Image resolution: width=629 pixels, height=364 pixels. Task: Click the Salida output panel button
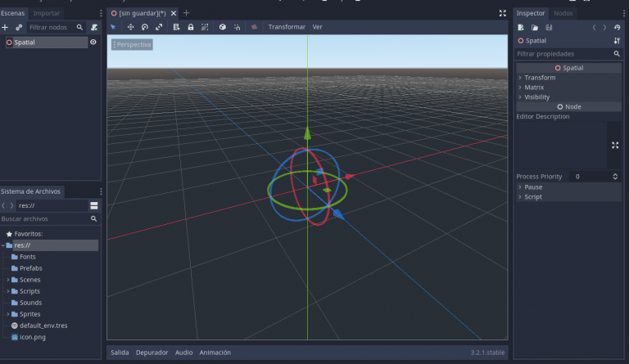[120, 353]
